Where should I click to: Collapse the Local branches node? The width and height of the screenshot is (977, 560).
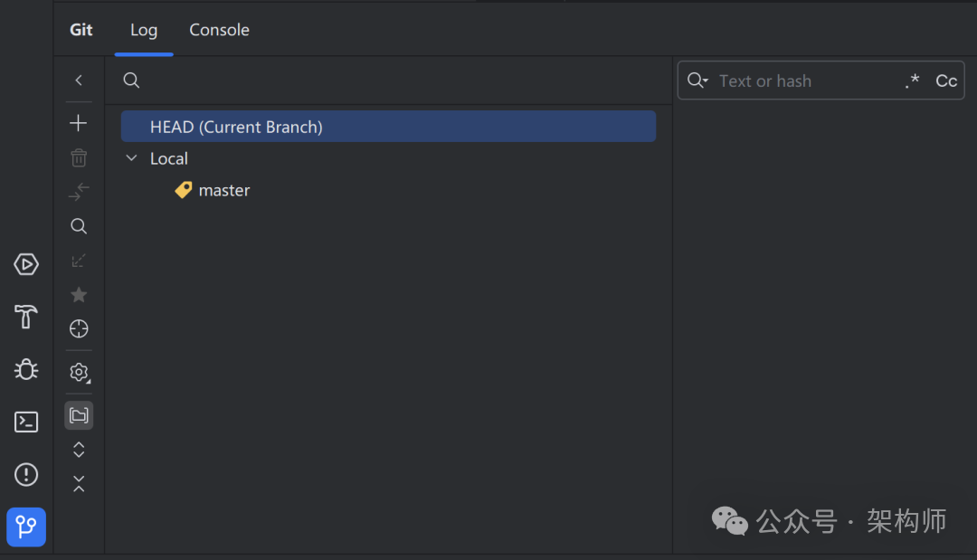(132, 158)
